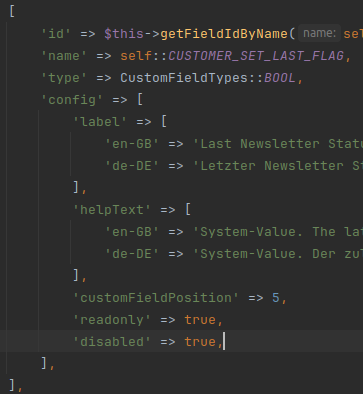
Task: Click the opening bracket after 'helpText' =>
Action: click(x=188, y=210)
